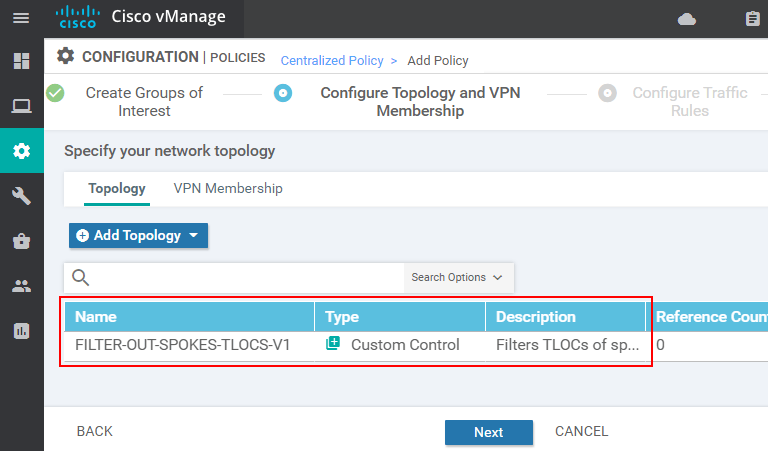
Task: Go BACK to previous wizard step
Action: coord(95,432)
